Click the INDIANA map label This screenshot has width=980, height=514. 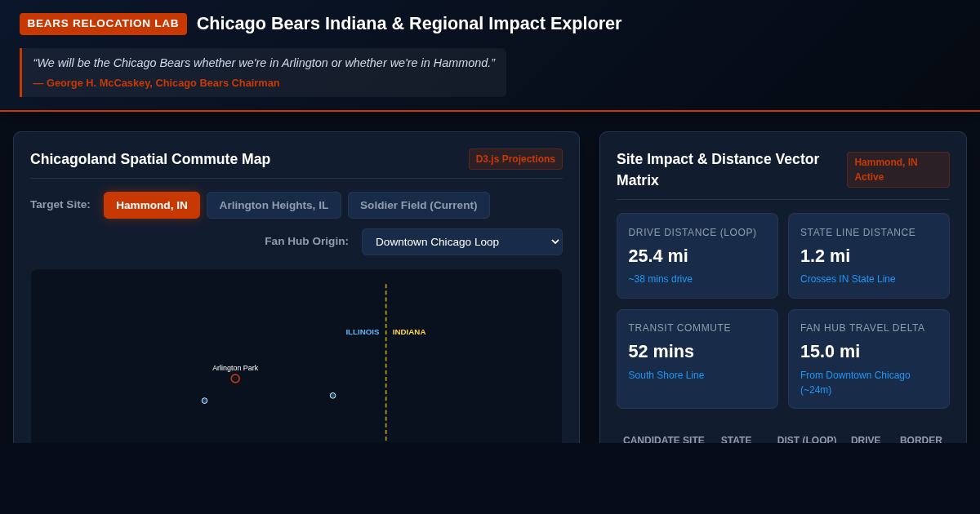409,332
